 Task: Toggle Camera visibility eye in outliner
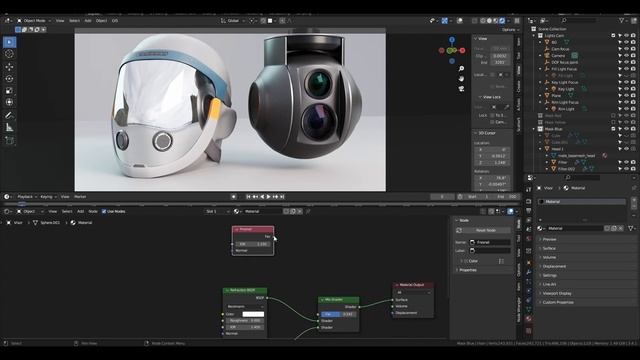tap(627, 56)
